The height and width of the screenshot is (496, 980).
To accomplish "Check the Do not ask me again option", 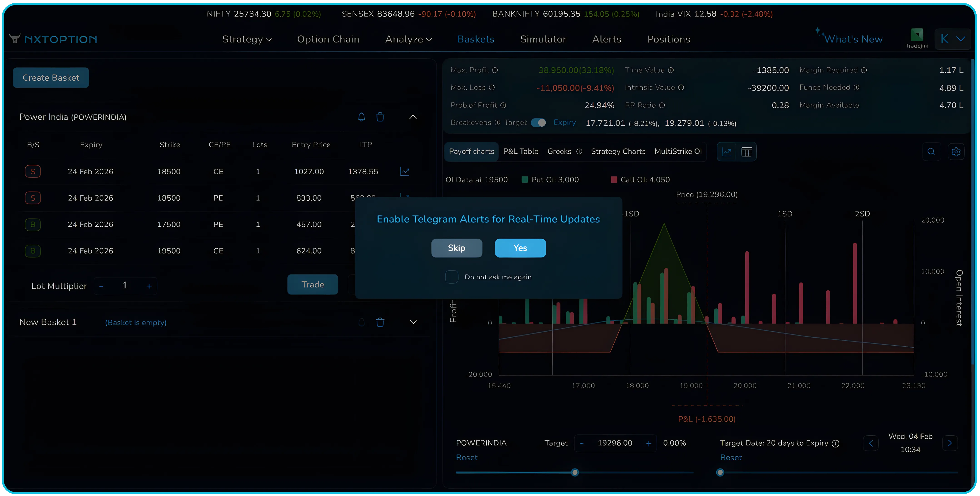I will 452,277.
